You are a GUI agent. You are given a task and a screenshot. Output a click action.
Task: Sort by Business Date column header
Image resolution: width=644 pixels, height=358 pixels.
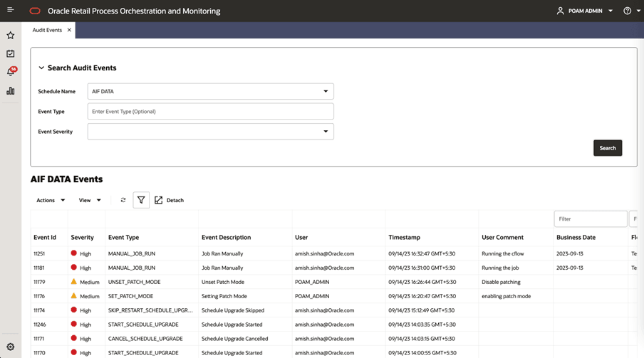click(x=576, y=237)
